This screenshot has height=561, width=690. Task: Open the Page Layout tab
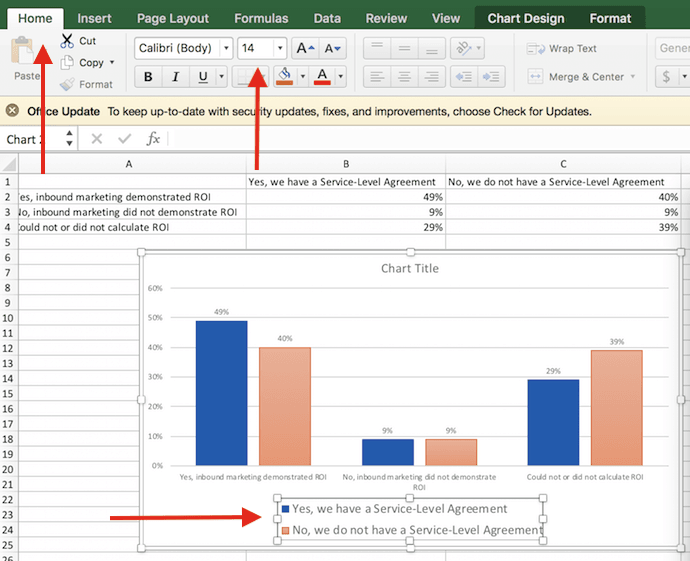[173, 18]
